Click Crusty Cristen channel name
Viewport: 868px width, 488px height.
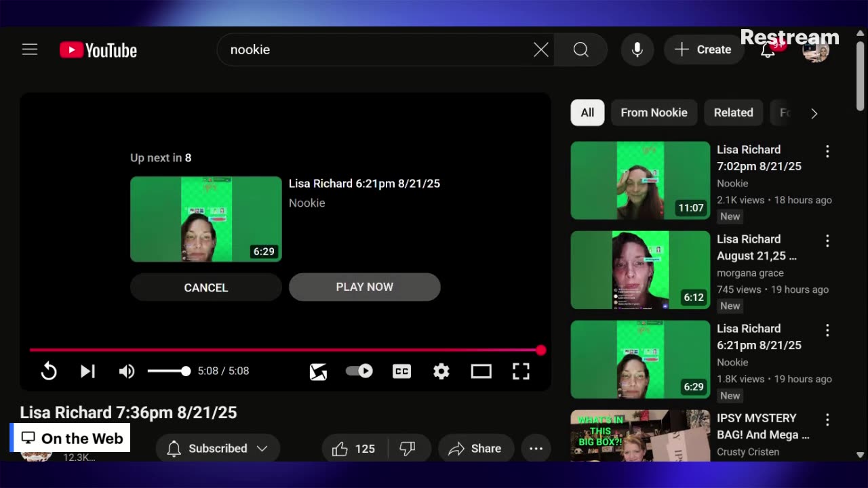click(748, 452)
